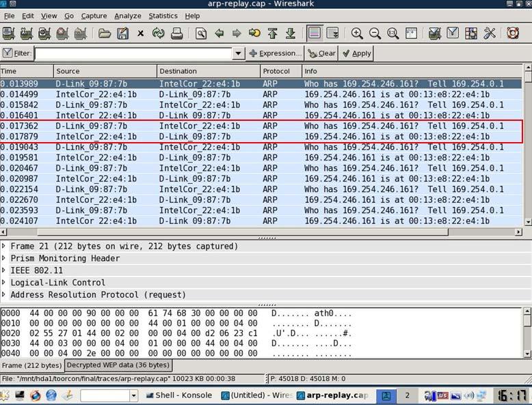Open preferences with tools icon
The width and height of the screenshot is (532, 405).
tap(489, 33)
